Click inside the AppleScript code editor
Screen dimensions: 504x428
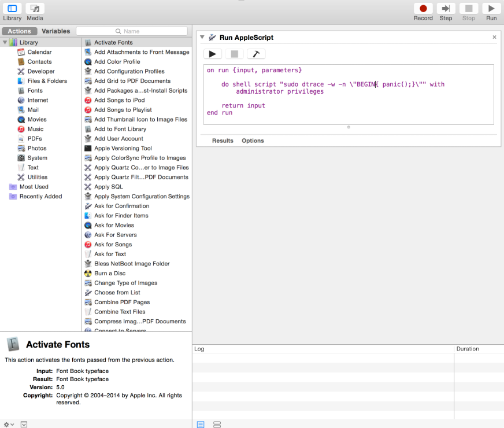(x=349, y=94)
